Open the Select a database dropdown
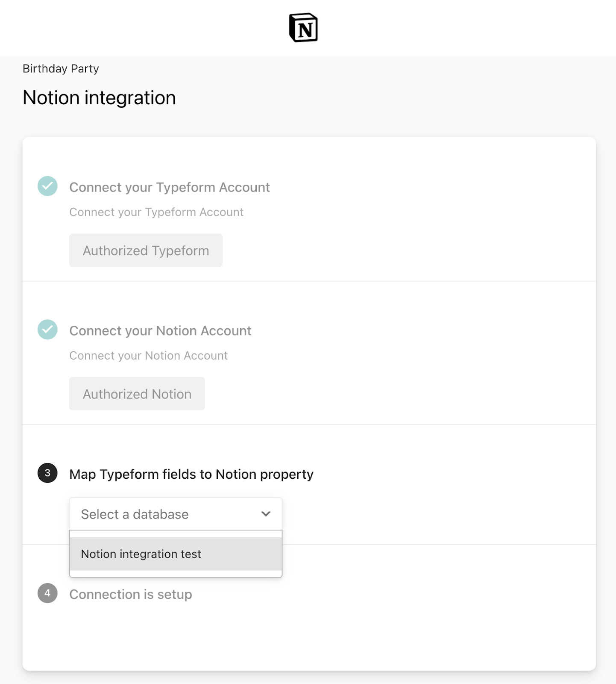This screenshot has height=684, width=616. click(x=176, y=514)
